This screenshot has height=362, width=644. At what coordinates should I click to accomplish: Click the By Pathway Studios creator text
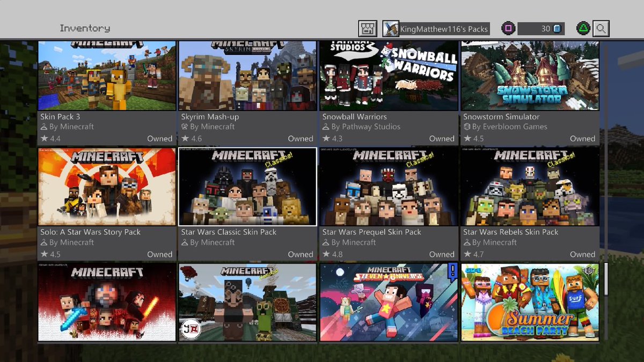click(x=366, y=127)
